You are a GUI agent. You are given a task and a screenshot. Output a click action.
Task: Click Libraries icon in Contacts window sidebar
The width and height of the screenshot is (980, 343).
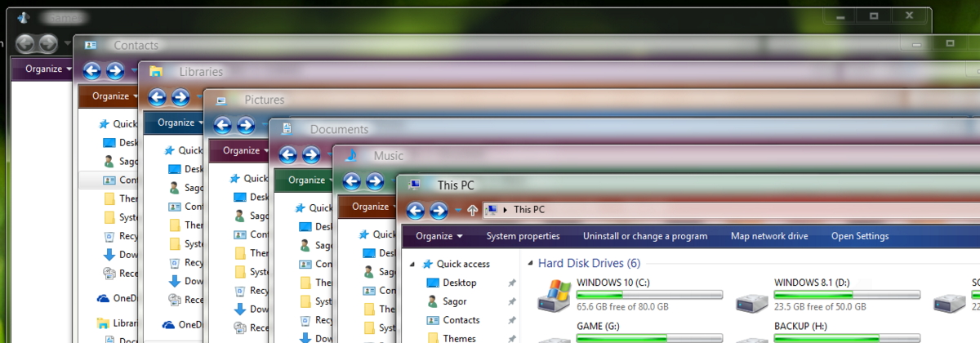tap(104, 323)
